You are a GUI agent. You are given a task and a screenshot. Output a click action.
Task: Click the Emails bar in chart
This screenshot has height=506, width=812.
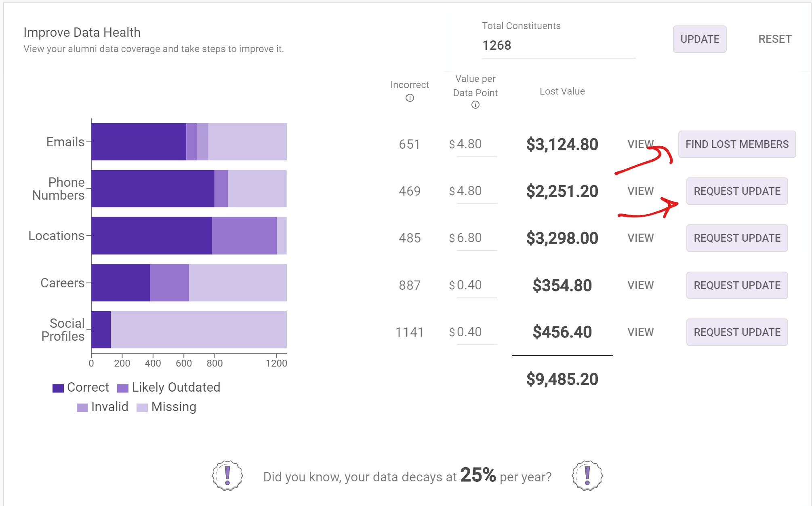138,142
